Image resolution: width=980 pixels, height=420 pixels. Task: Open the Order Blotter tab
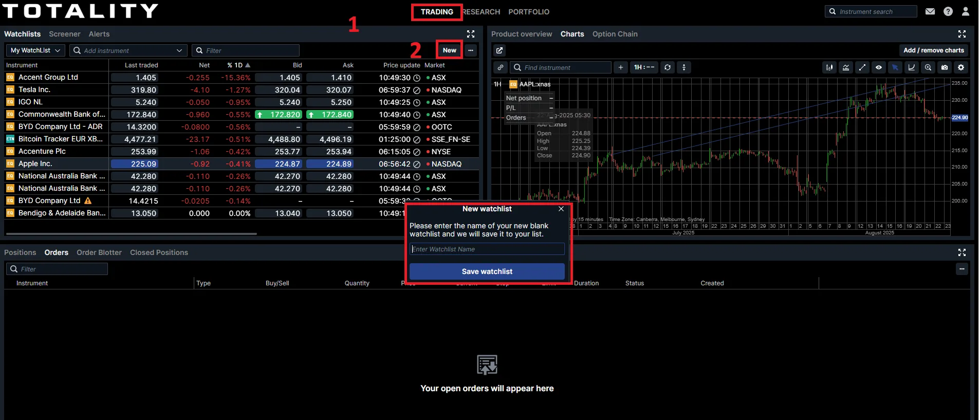coord(99,252)
